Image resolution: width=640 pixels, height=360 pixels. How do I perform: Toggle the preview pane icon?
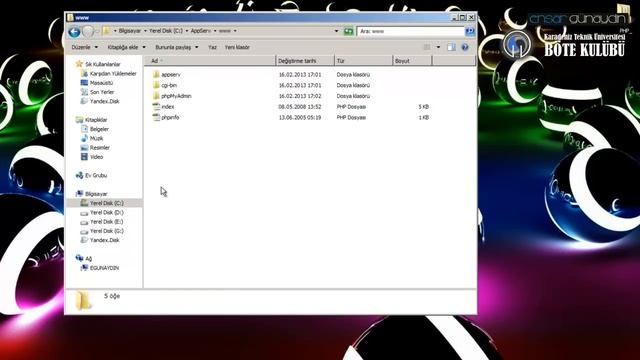click(451, 47)
